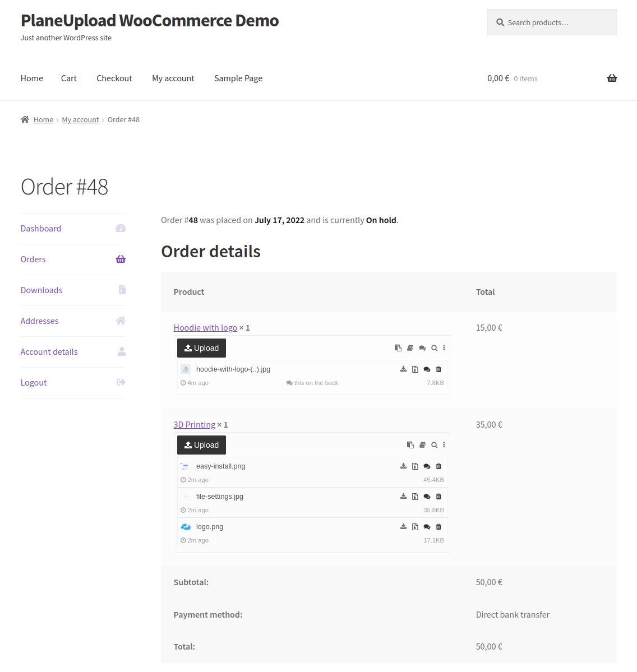
Task: Open the Checkout menu item
Action: pyautogui.click(x=114, y=78)
